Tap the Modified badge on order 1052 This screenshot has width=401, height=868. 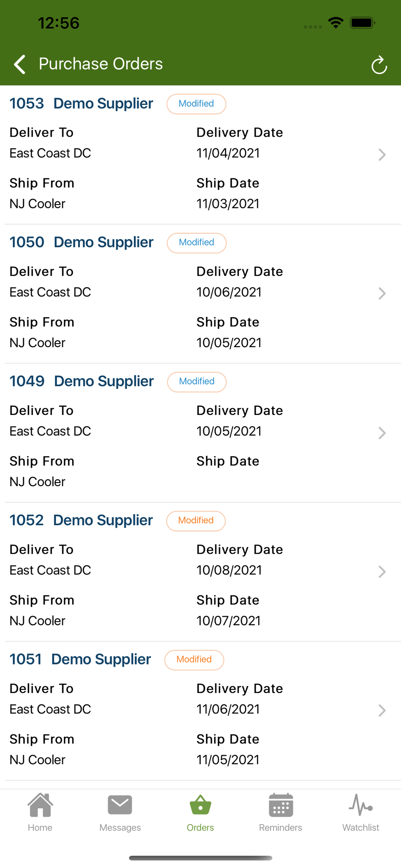tap(196, 520)
